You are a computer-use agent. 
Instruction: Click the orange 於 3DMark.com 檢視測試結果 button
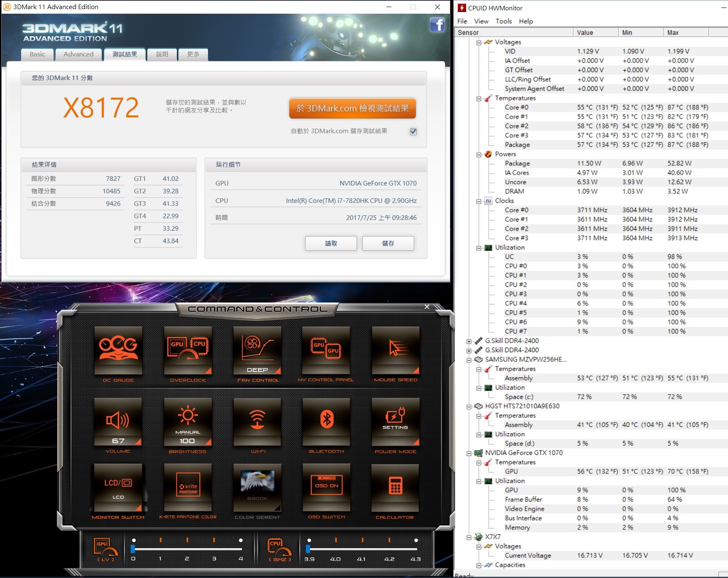pos(352,108)
